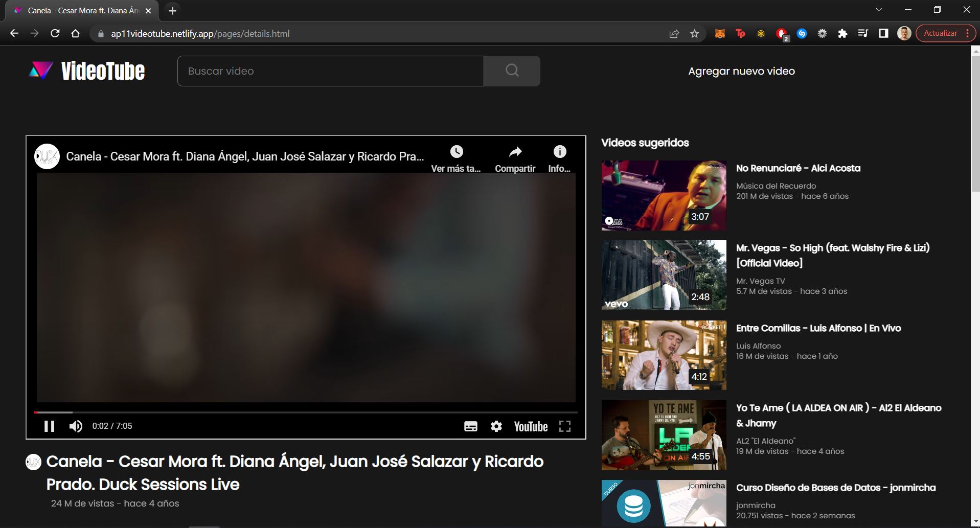Bookmark this page with star icon
The width and height of the screenshot is (980, 528).
694,34
